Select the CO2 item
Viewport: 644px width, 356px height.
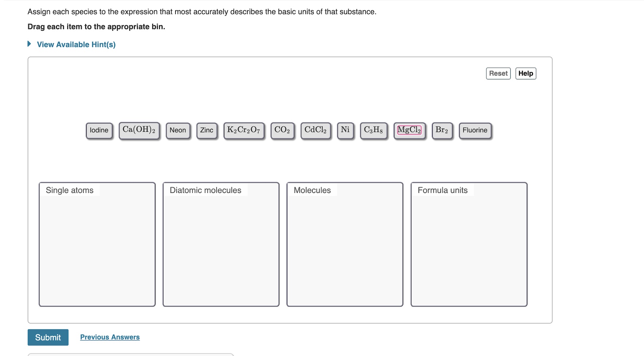tap(283, 130)
